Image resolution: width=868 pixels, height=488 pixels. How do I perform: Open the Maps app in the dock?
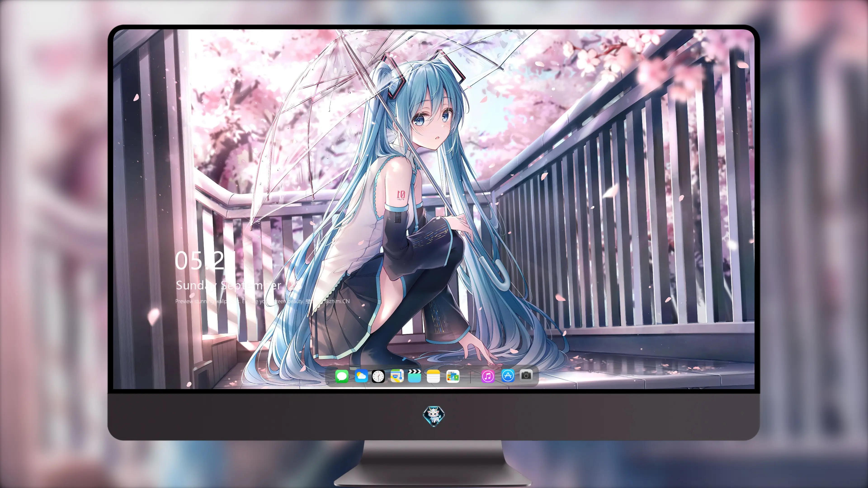click(x=397, y=376)
